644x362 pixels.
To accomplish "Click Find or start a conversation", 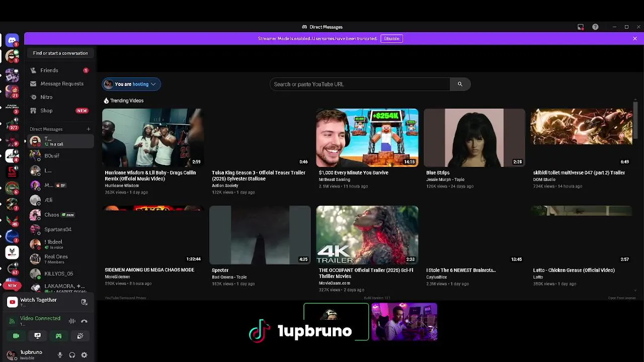I will point(60,53).
